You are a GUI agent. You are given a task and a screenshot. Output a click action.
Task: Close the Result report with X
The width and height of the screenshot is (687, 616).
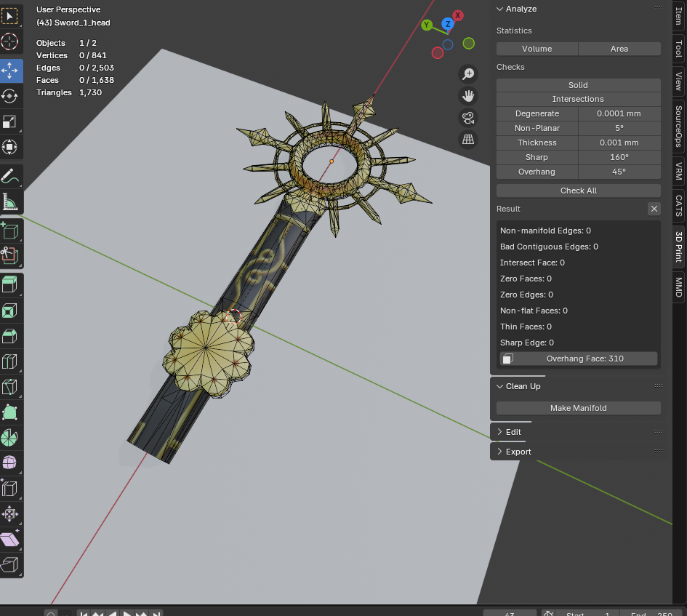(654, 209)
